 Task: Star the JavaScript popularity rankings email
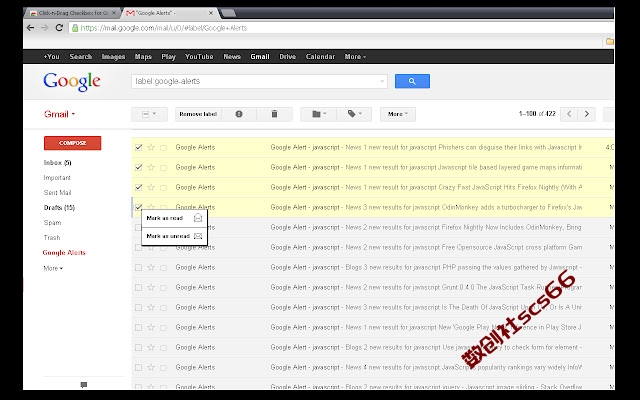coord(151,367)
